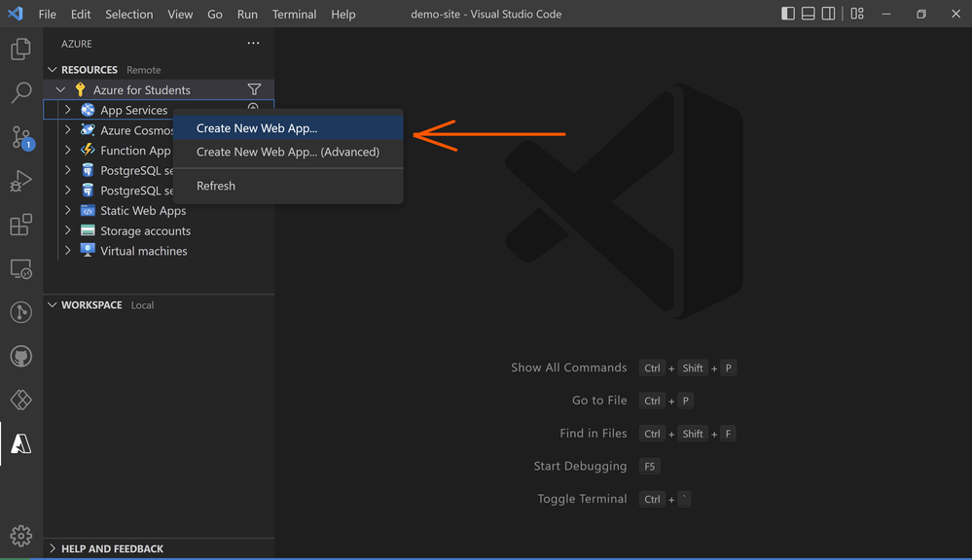972x560 pixels.
Task: Toggle the Secondary Side Bar layout button
Action: 828,14
